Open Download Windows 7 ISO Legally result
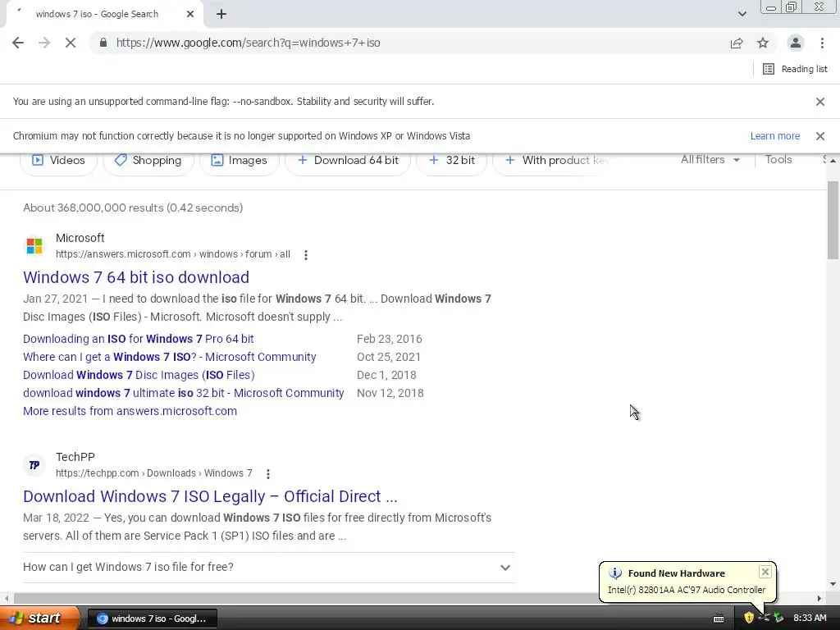840x630 pixels. point(210,496)
